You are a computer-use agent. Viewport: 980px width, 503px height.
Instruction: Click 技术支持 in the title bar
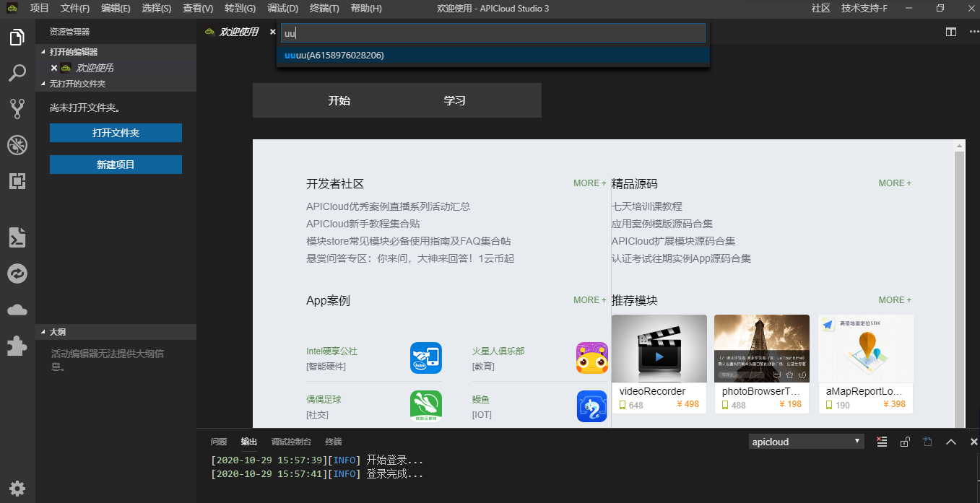(x=864, y=9)
